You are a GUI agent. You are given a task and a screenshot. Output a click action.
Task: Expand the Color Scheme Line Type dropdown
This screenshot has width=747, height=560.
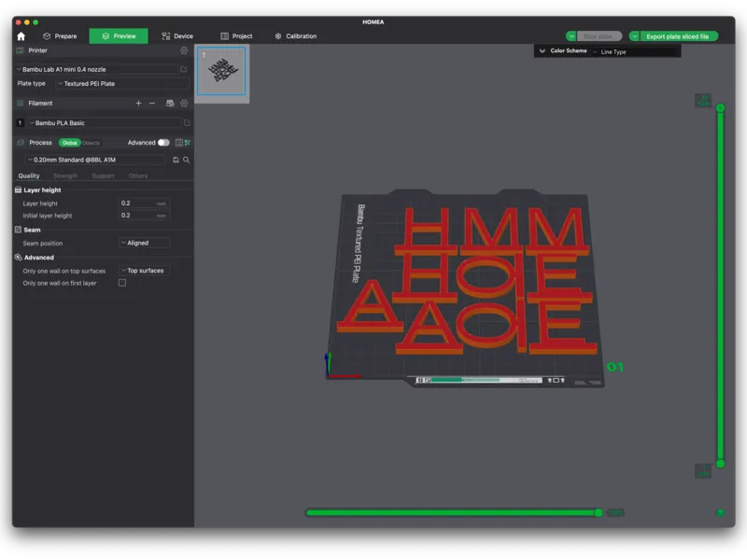[x=636, y=52]
